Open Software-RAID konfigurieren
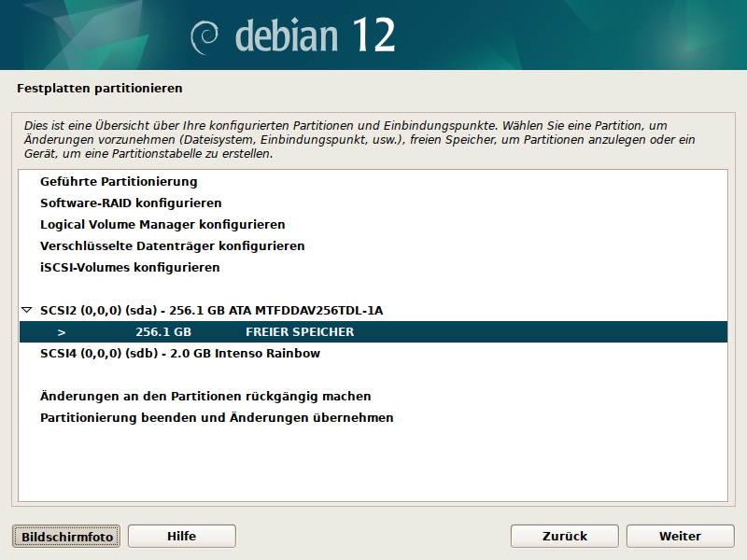Viewport: 747px width, 560px height. (x=131, y=203)
